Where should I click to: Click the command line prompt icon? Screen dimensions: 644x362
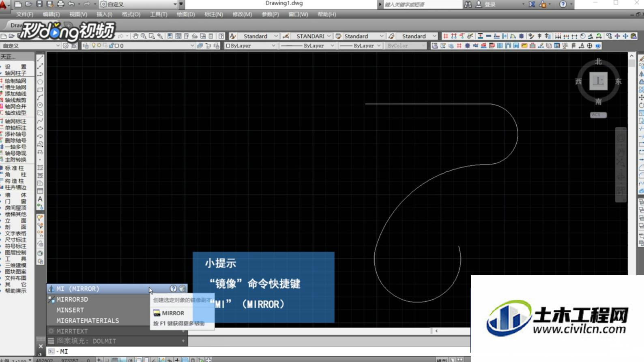(52, 351)
